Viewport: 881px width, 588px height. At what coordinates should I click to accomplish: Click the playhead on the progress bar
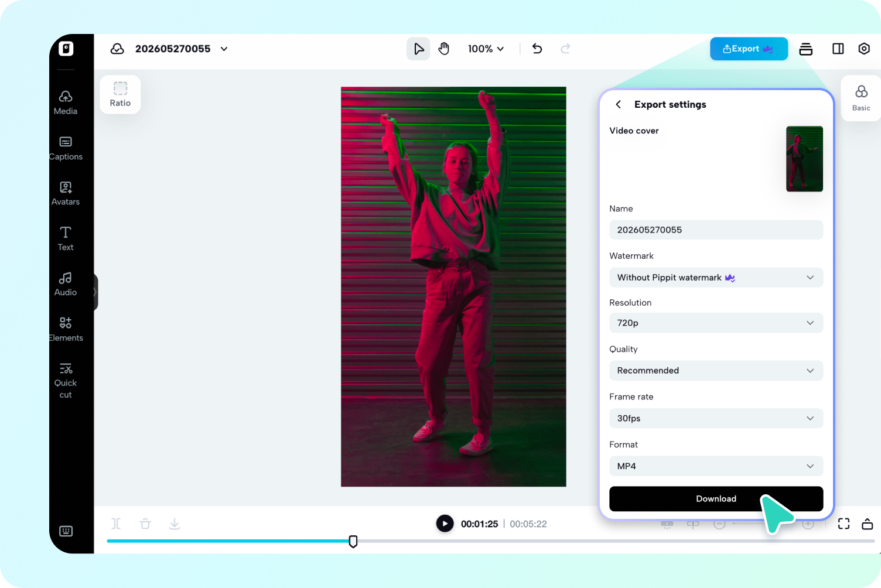pos(353,542)
